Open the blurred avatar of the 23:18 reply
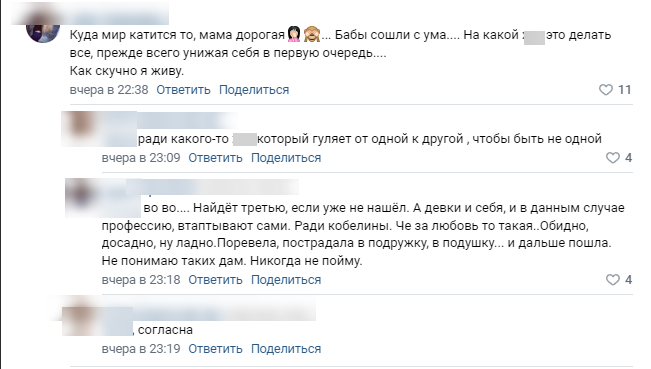This screenshot has width=651, height=369. [81, 194]
